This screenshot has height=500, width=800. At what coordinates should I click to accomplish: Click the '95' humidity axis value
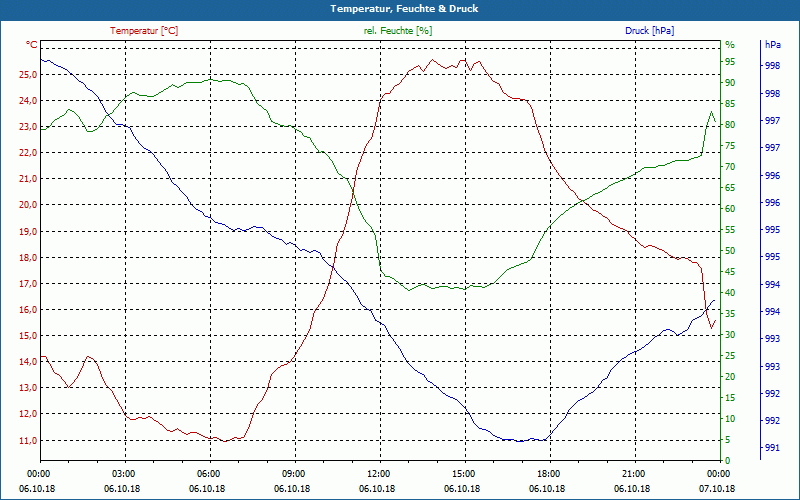click(x=730, y=62)
